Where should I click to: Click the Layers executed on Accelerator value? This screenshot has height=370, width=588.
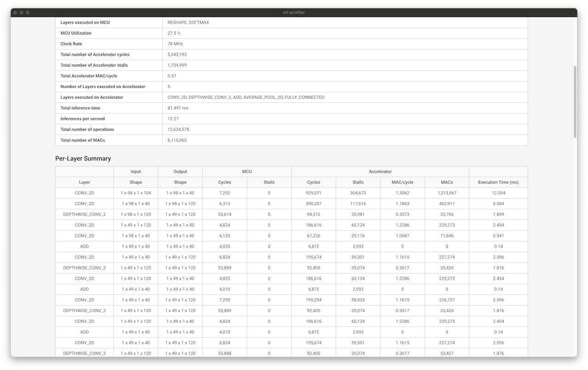(245, 97)
